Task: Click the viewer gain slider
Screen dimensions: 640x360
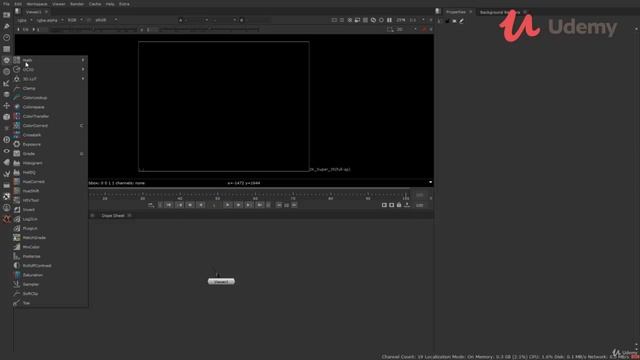Action: tap(93, 29)
